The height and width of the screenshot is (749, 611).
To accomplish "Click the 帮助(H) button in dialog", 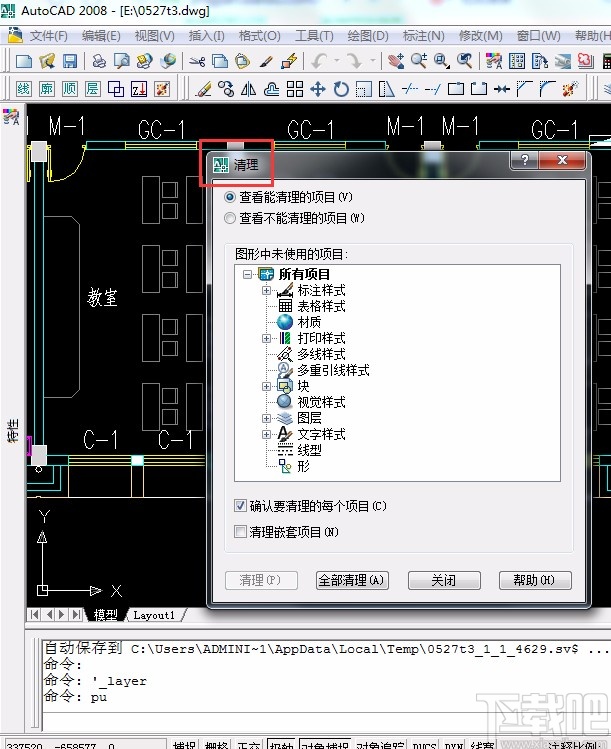I will pos(535,580).
